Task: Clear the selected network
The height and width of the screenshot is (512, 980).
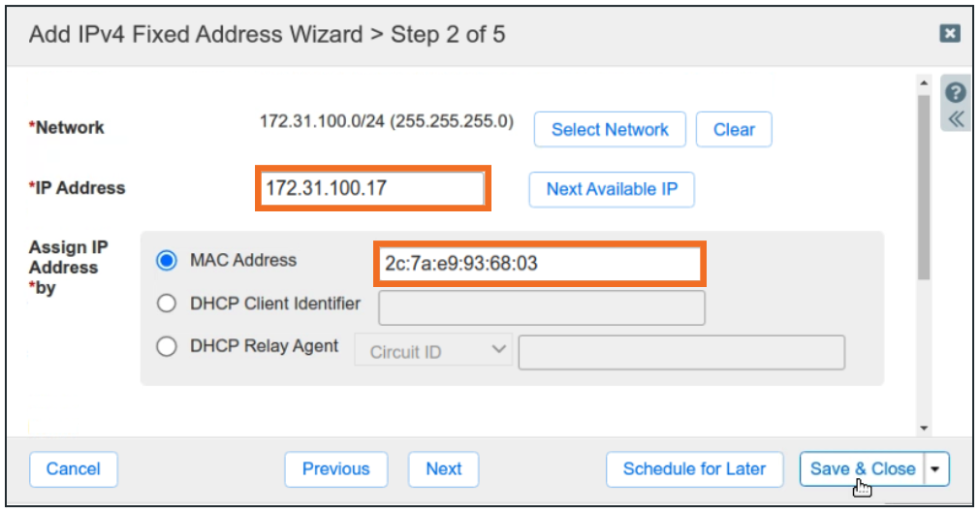Action: pyautogui.click(x=734, y=130)
